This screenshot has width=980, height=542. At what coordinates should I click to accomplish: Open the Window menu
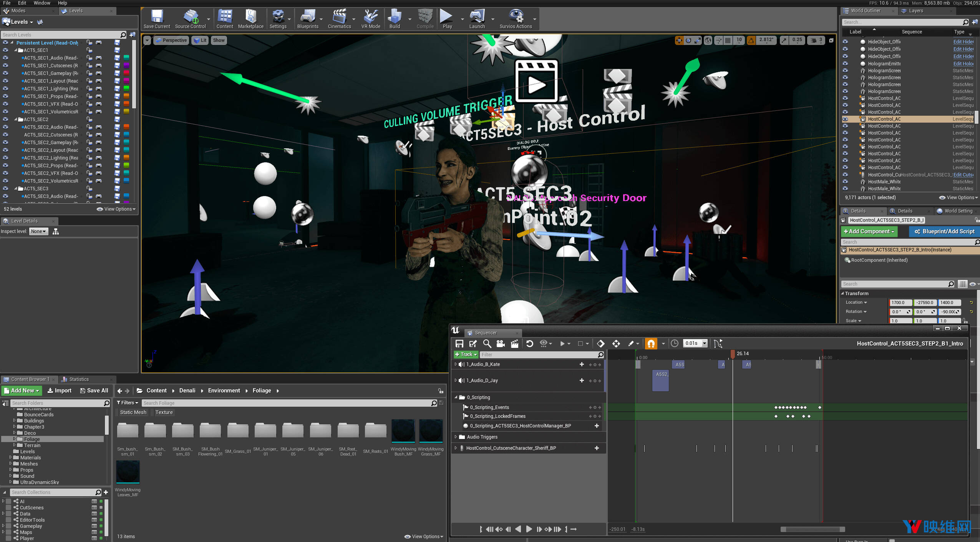click(x=42, y=3)
